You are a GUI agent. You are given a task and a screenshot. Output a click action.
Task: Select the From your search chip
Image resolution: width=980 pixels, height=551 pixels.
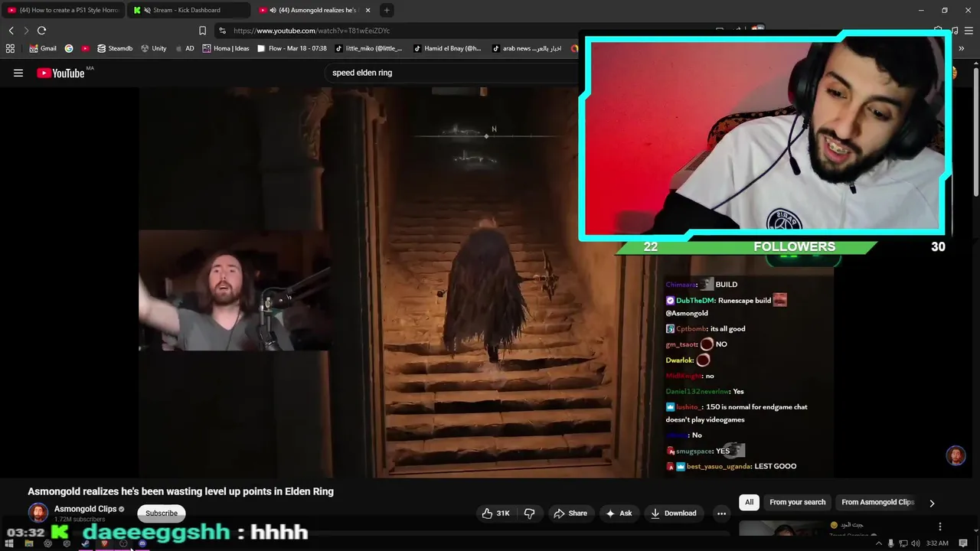(x=797, y=502)
